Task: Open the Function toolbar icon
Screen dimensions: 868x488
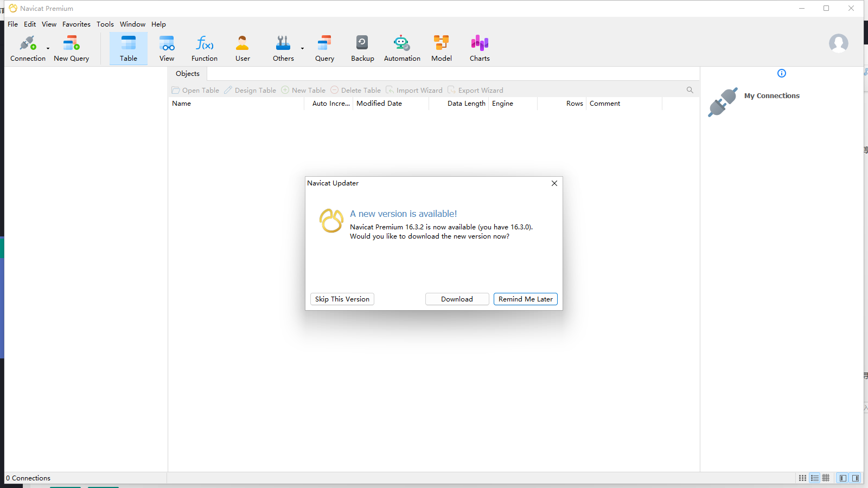Action: click(x=205, y=48)
